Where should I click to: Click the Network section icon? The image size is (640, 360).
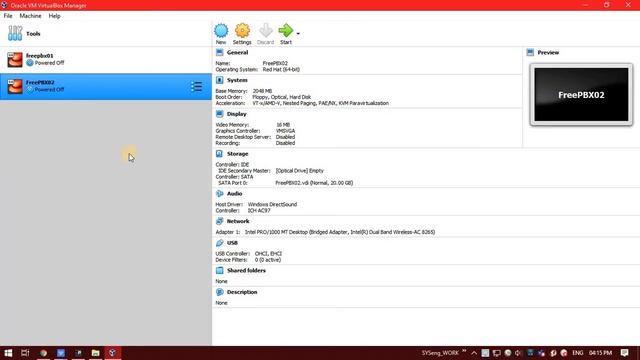pyautogui.click(x=220, y=221)
